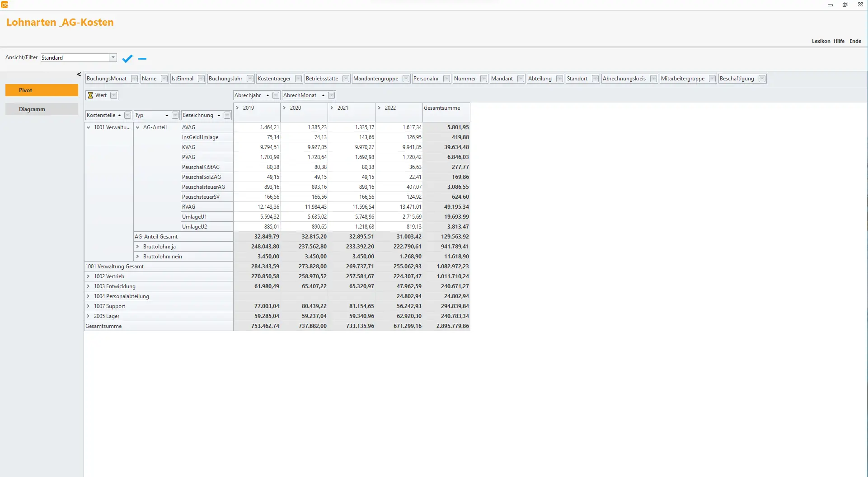
Task: Expand the 2019 column group
Action: (239, 108)
